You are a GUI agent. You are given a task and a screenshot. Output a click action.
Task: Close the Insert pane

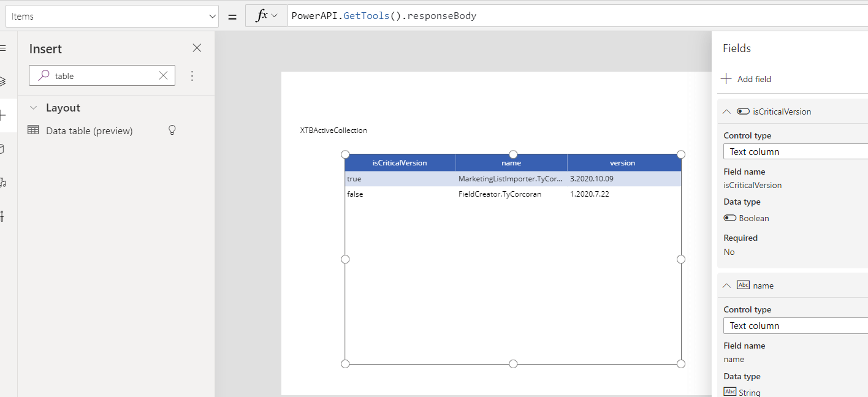point(197,48)
